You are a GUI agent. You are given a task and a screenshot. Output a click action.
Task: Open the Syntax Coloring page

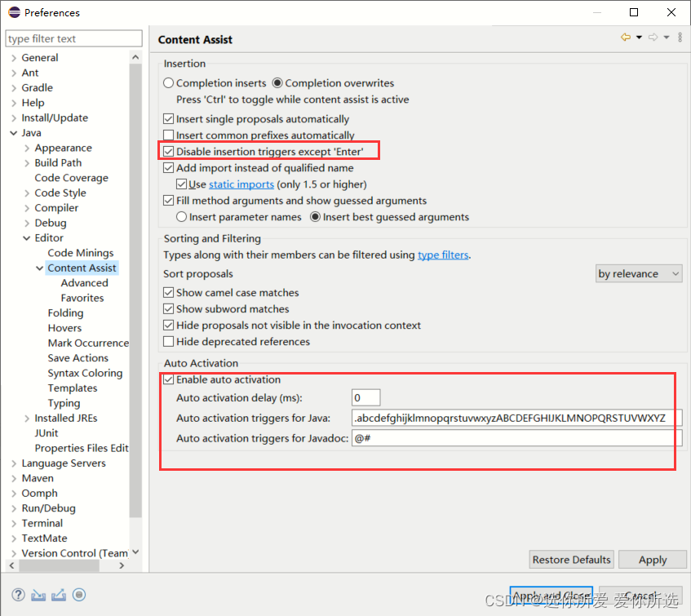85,373
